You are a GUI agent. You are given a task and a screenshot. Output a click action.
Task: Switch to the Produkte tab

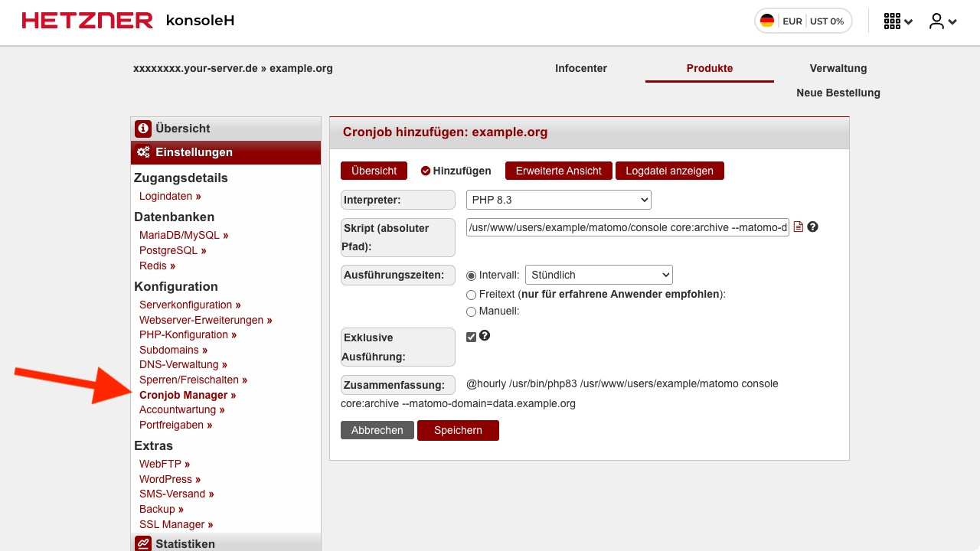[710, 68]
